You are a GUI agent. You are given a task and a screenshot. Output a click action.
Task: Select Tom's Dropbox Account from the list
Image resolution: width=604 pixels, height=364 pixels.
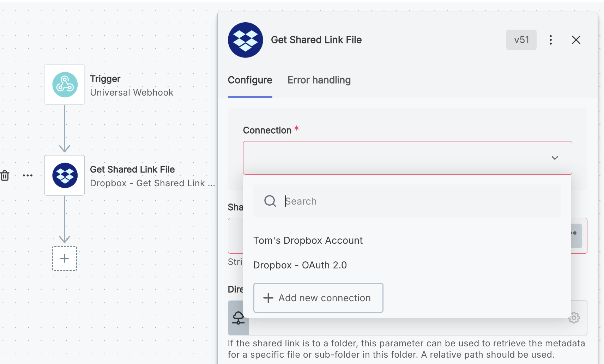tap(308, 240)
